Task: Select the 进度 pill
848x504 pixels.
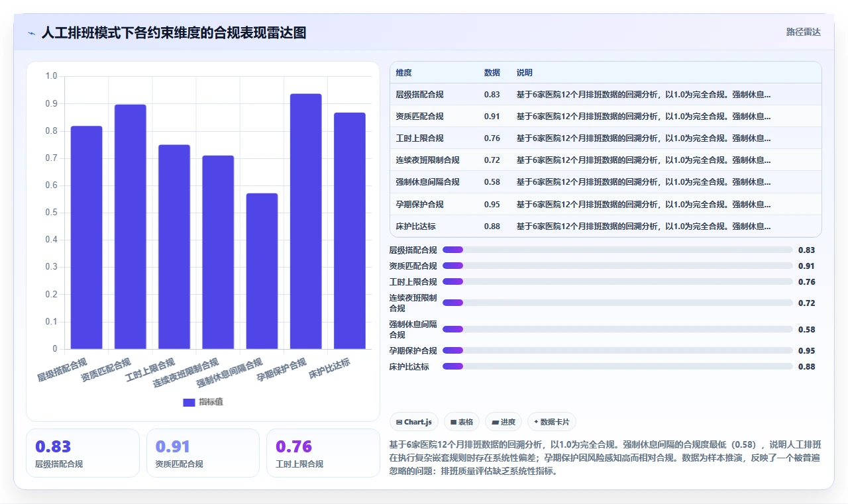Action: [503, 422]
